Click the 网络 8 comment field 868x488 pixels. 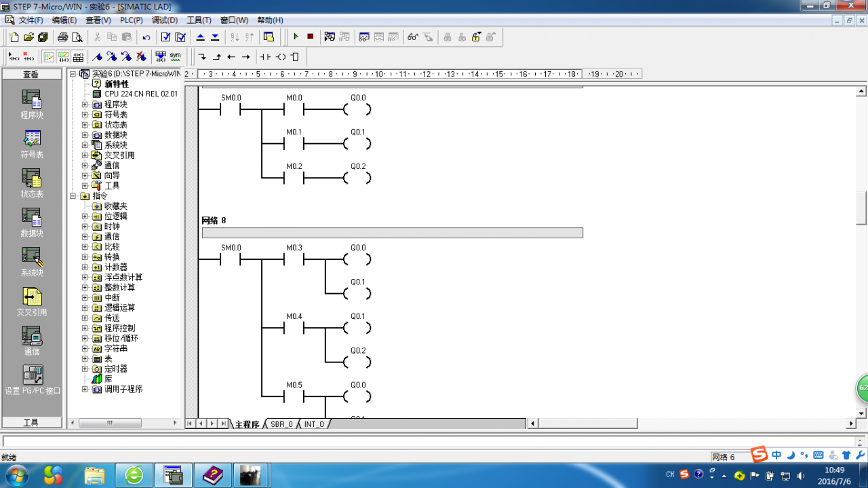coord(392,233)
